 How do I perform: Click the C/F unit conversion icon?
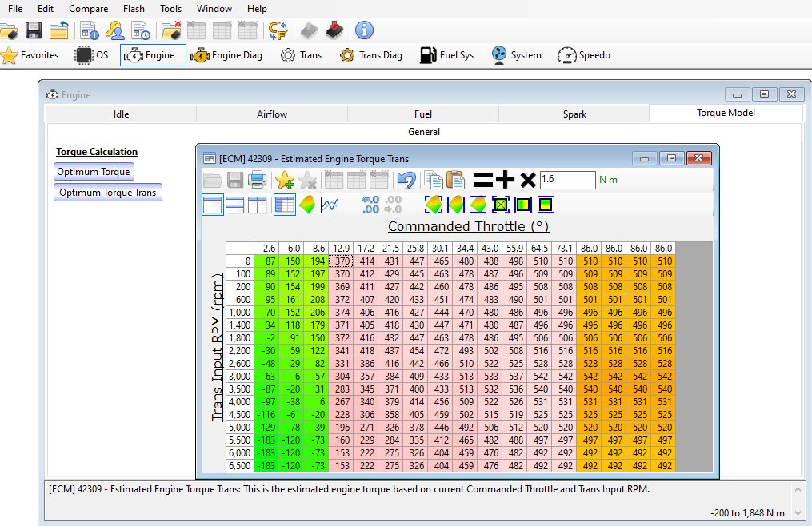(x=278, y=30)
